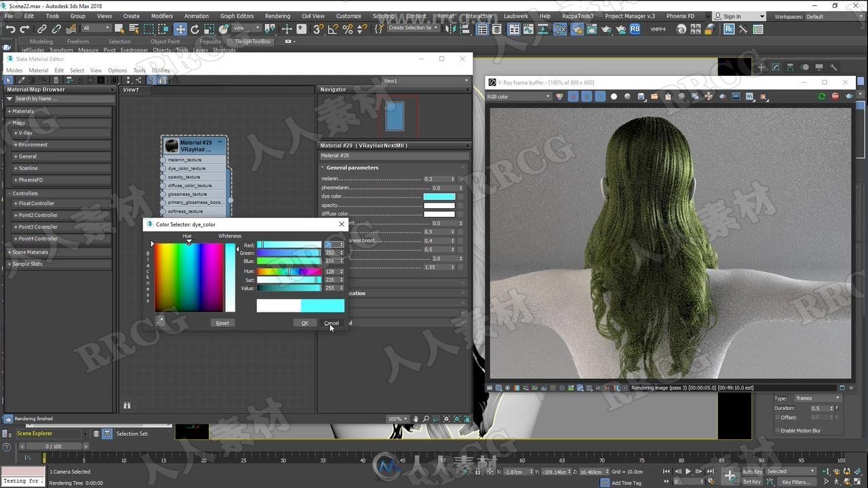Switch to Object Paint ribbon tab
This screenshot has height=488, width=868.
click(x=165, y=41)
